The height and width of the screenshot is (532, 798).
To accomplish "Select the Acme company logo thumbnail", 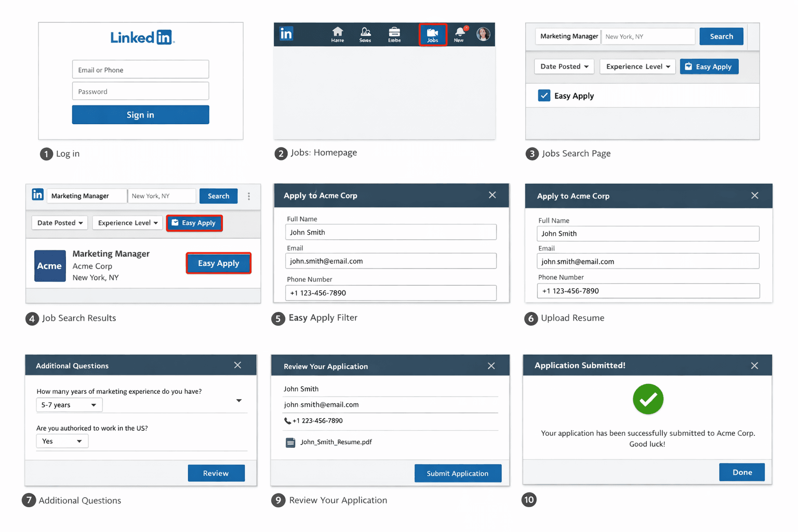I will click(50, 265).
